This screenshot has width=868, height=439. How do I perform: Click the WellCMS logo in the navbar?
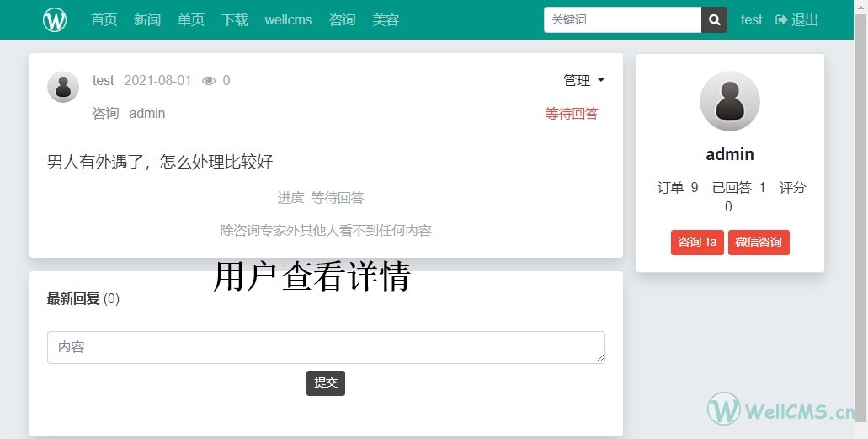coord(55,20)
